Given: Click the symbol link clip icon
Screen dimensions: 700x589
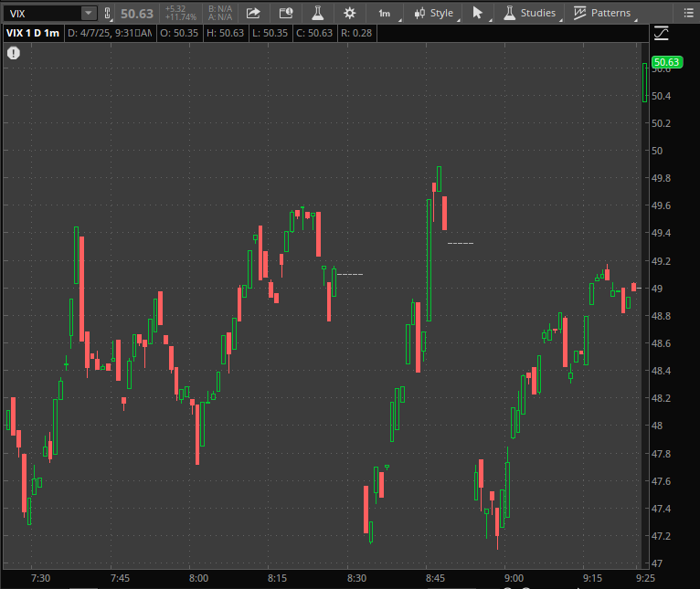Looking at the screenshot, I should click(107, 14).
